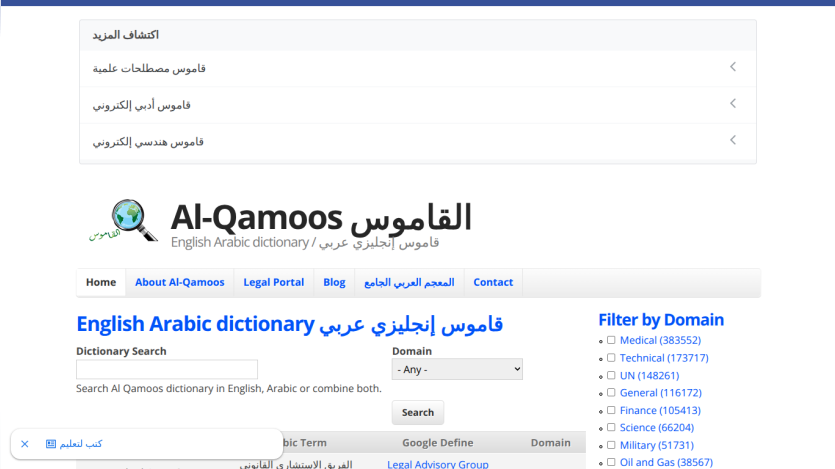
Task: Click the كتب لتعليم ad link
Action: (x=80, y=444)
